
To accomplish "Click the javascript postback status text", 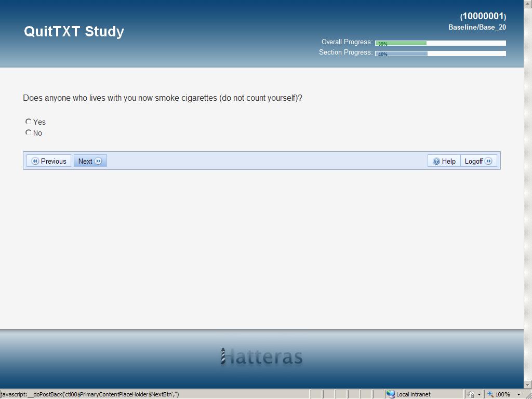I will pyautogui.click(x=89, y=394).
